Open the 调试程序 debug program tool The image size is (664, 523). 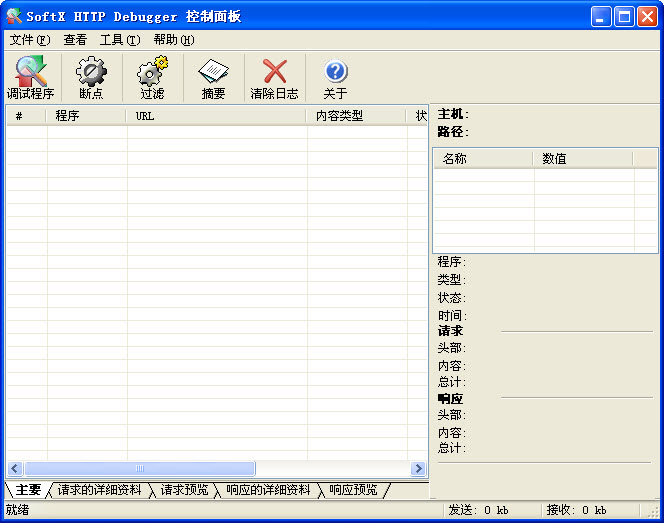pyautogui.click(x=30, y=78)
